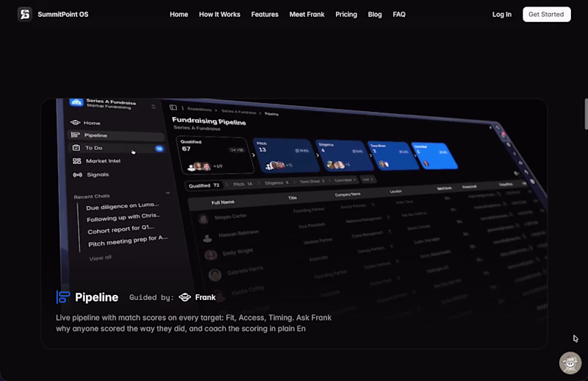Select the Pitch 13 stage card
This screenshot has width=588, height=381.
285,155
